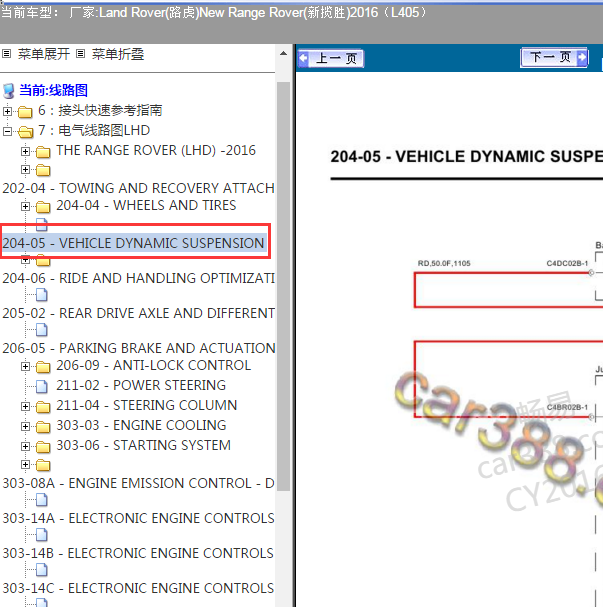Viewport: 603px width, 607px height.
Task: Click the 菜单折叠 collapse-menu link
Action: point(118,54)
